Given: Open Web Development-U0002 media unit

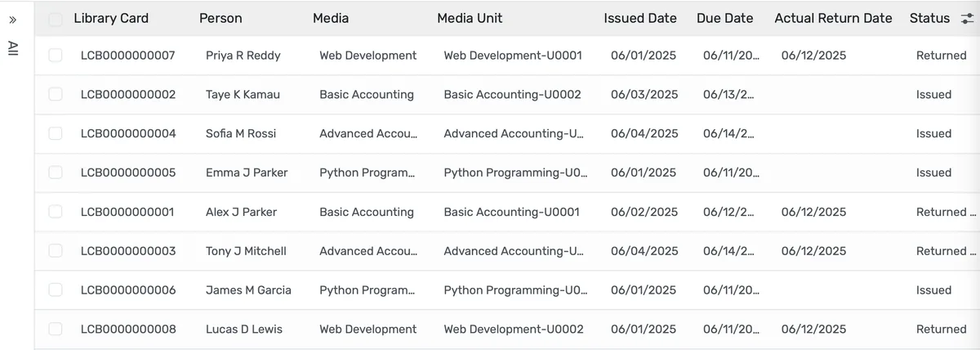Looking at the screenshot, I should pyautogui.click(x=514, y=330).
